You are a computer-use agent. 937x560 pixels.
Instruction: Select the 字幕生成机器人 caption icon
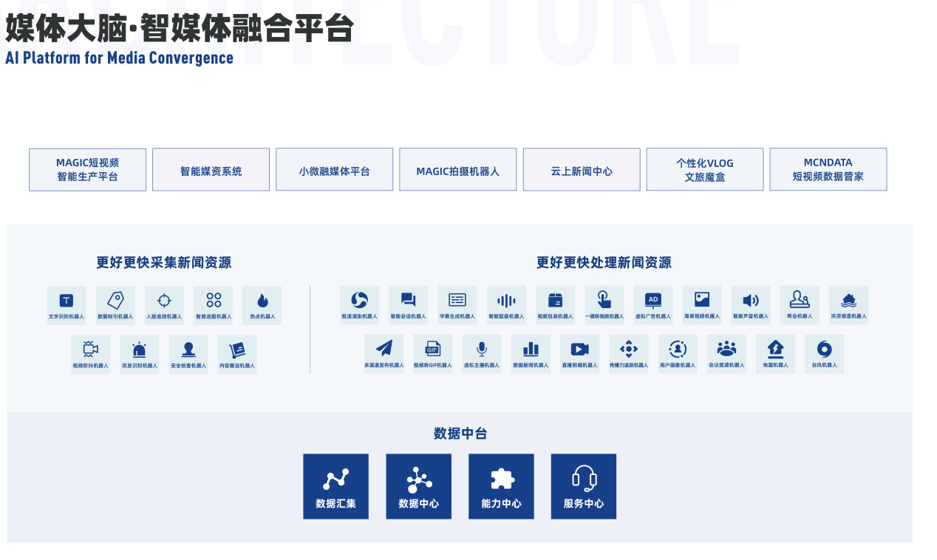point(457,300)
